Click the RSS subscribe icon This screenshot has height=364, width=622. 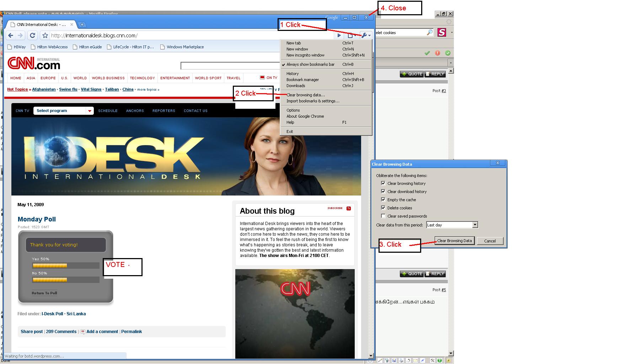click(x=349, y=208)
